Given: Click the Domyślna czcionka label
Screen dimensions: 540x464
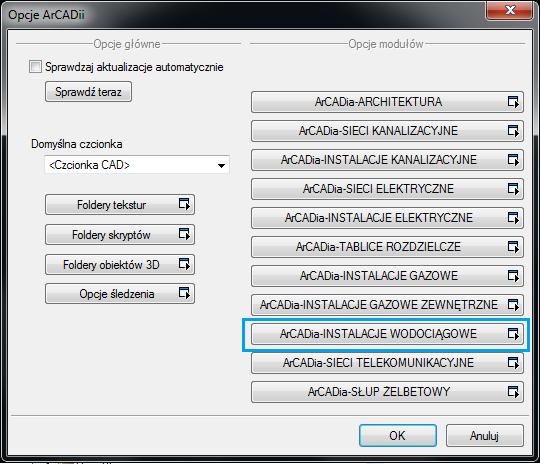Looking at the screenshot, I should [x=77, y=144].
